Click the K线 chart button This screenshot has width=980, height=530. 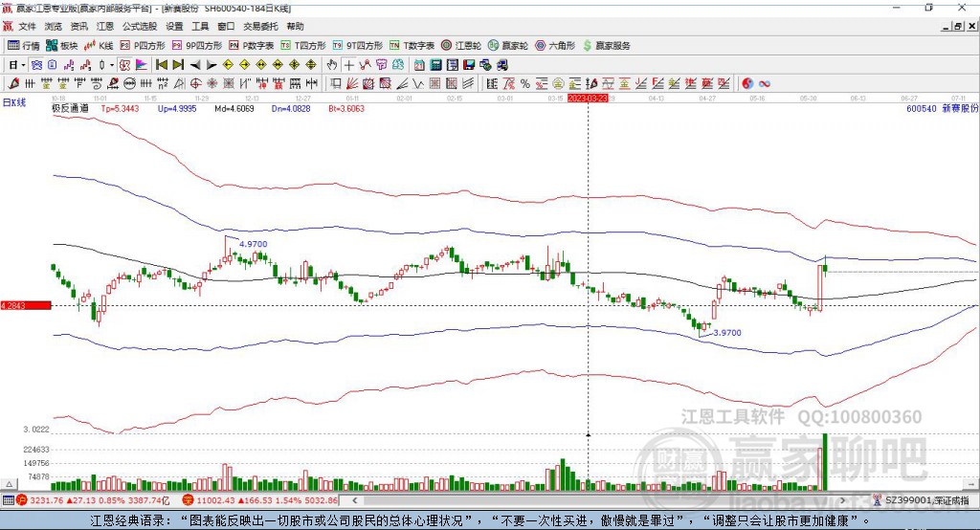[x=99, y=46]
